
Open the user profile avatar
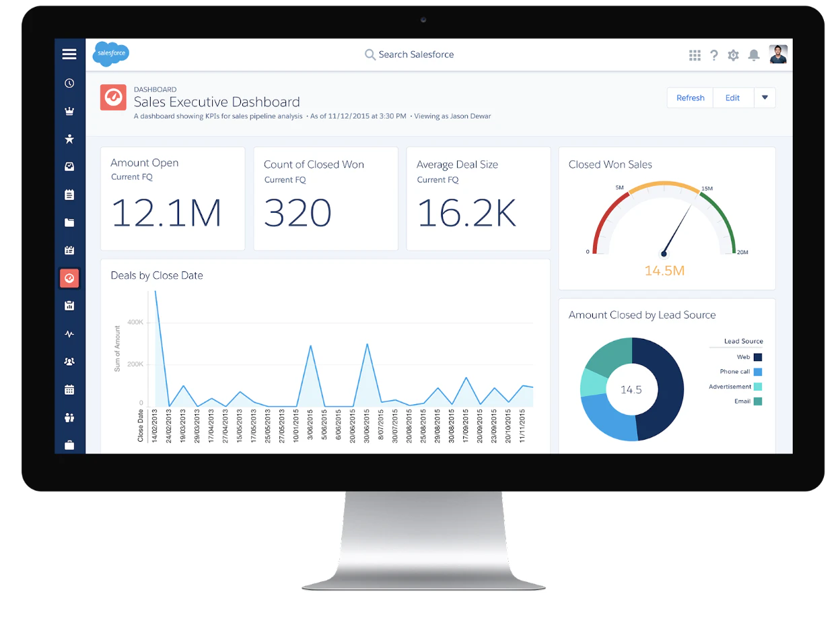(778, 55)
